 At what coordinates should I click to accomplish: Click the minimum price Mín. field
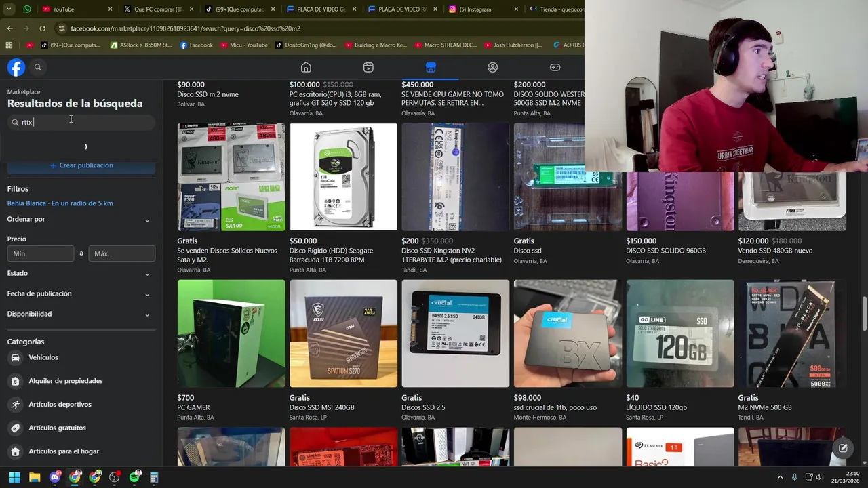click(x=41, y=253)
